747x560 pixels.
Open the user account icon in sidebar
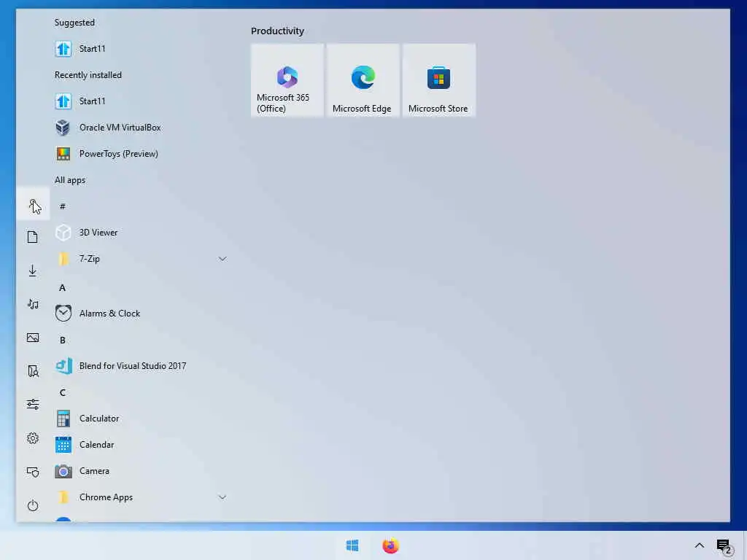33,204
